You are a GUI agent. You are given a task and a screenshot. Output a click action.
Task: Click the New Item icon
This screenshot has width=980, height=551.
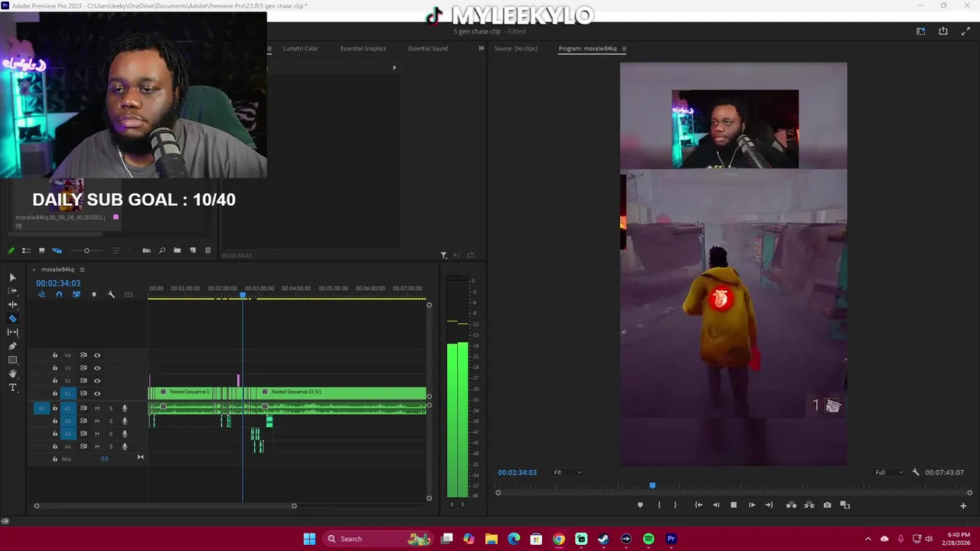(x=193, y=250)
